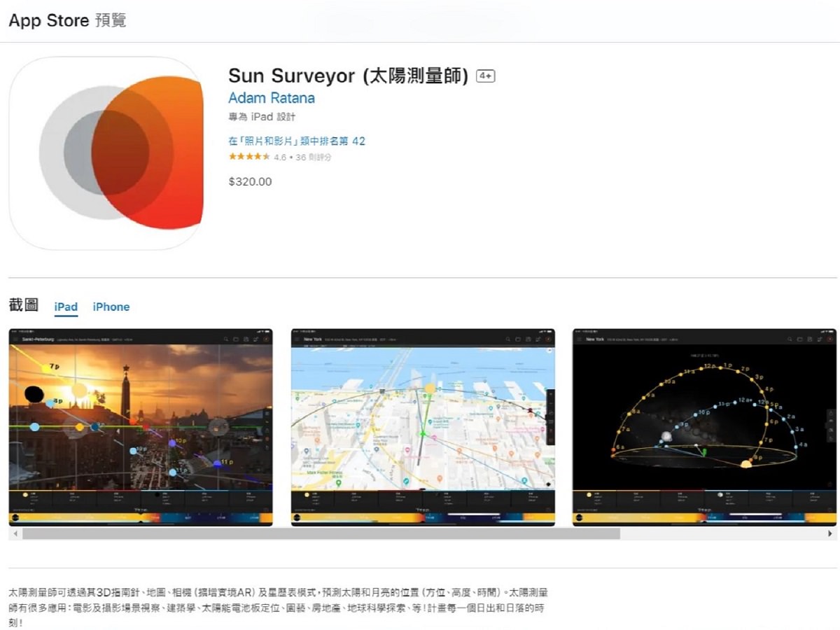Open the Saint Petersburg sunset AR screenshot
840x630 pixels.
click(141, 427)
